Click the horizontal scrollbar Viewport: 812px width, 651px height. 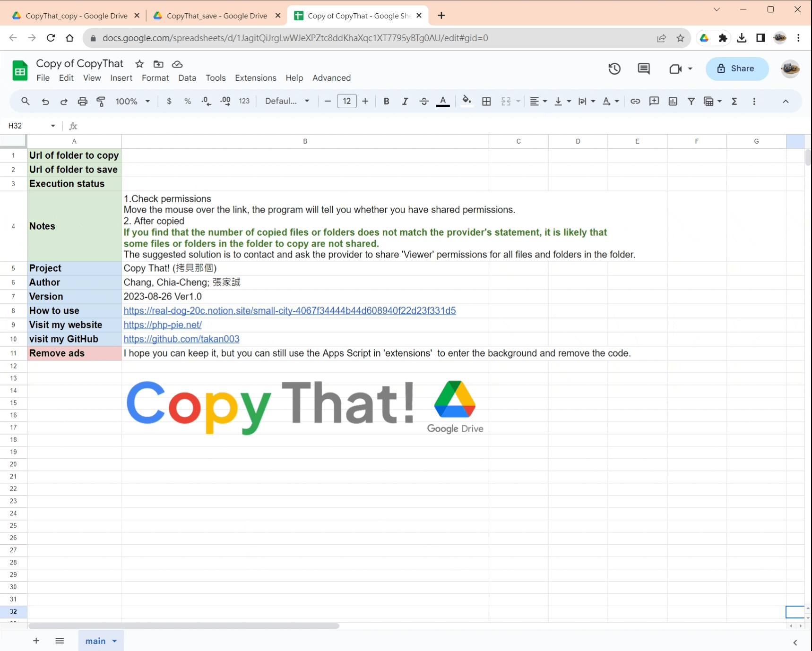tap(184, 626)
